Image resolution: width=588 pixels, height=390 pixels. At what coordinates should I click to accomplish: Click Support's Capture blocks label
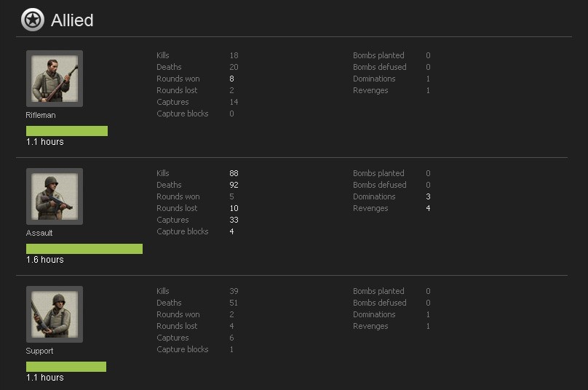(183, 349)
